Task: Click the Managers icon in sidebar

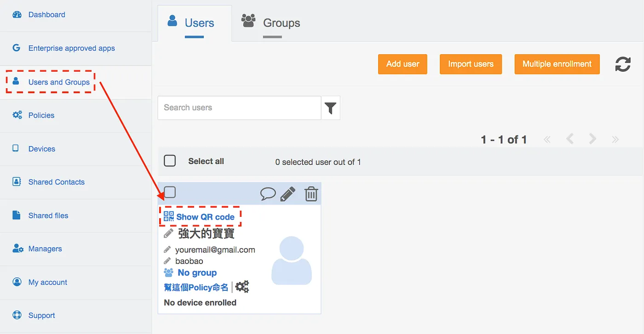Action: click(17, 249)
